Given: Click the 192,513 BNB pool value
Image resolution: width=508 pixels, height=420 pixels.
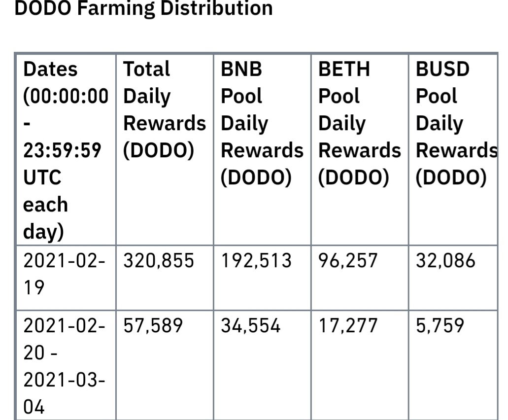Looking at the screenshot, I should click(x=256, y=261).
